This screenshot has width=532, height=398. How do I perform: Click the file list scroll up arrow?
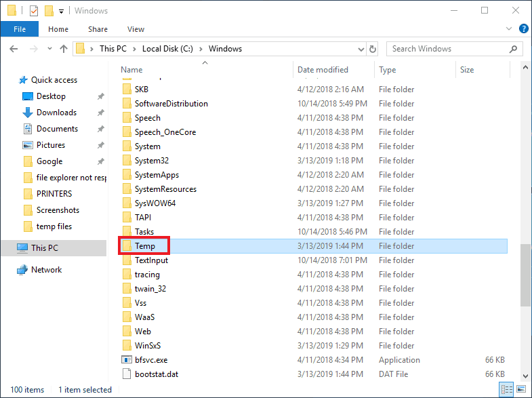(x=525, y=68)
